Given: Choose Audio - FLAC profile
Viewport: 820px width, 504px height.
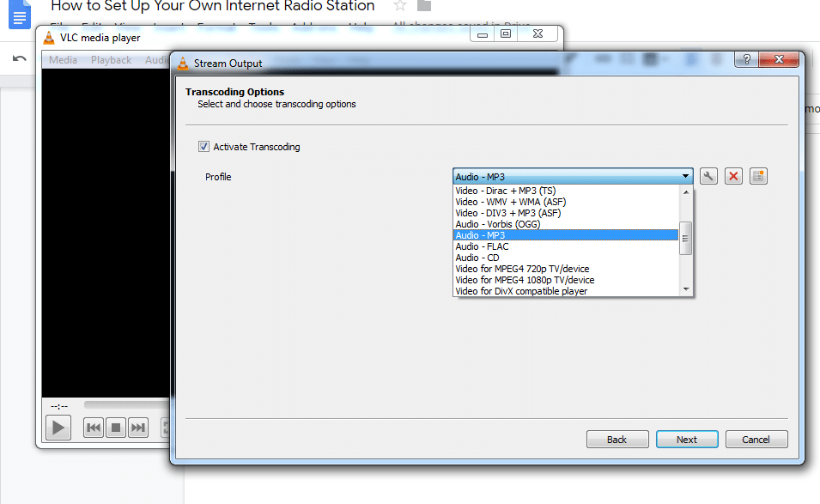Looking at the screenshot, I should [565, 246].
